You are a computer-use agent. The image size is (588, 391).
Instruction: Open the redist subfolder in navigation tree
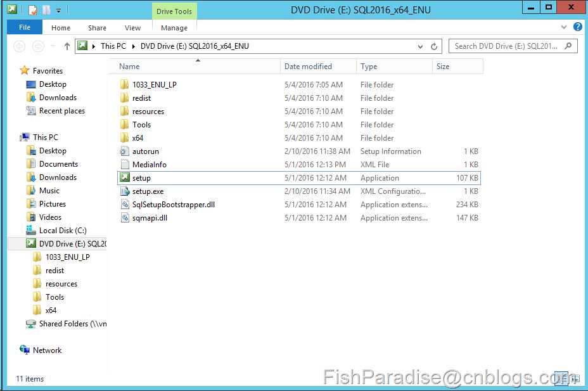coord(54,271)
